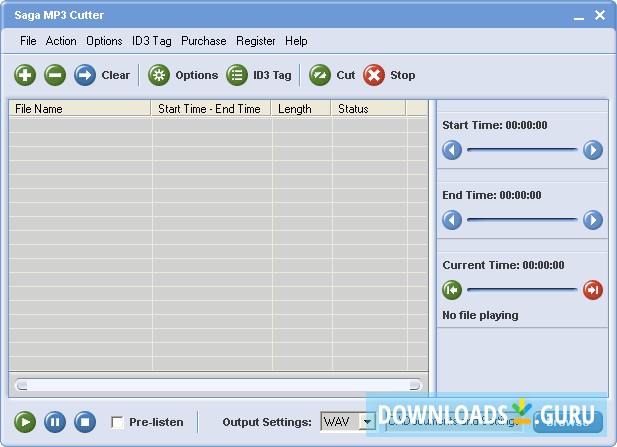Close the Saga MP3 Cutter window
Image resolution: width=617 pixels, height=447 pixels.
[600, 15]
